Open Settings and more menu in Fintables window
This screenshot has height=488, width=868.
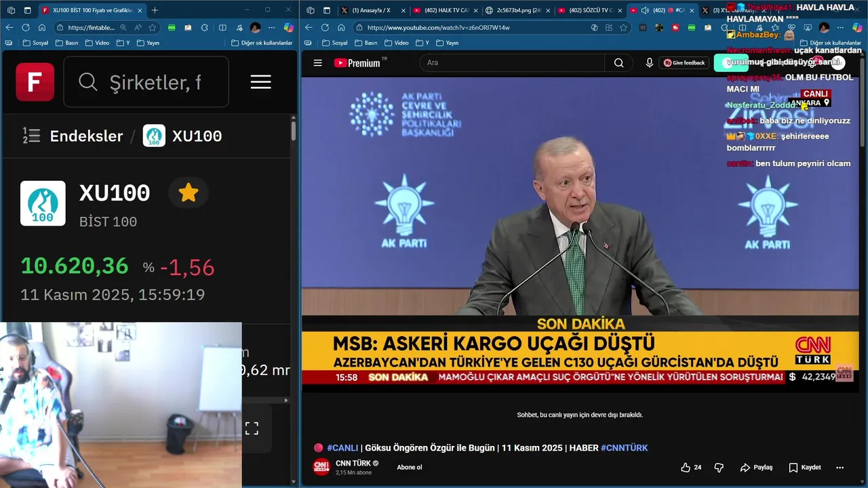[x=271, y=28]
